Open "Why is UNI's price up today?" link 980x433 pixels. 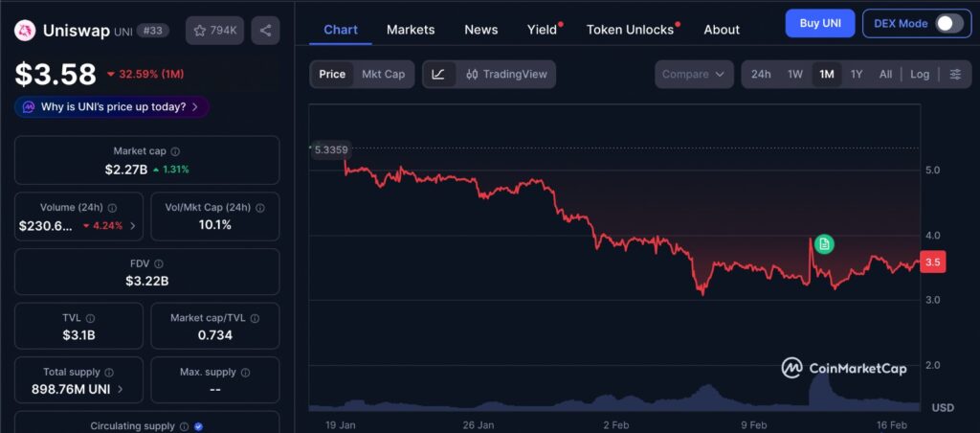(112, 107)
